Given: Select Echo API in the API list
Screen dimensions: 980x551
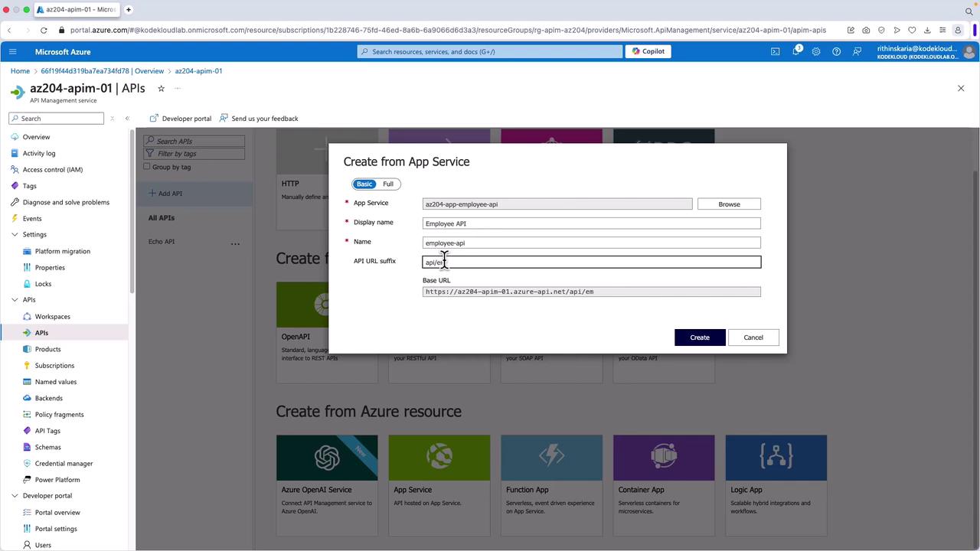Looking at the screenshot, I should point(162,242).
